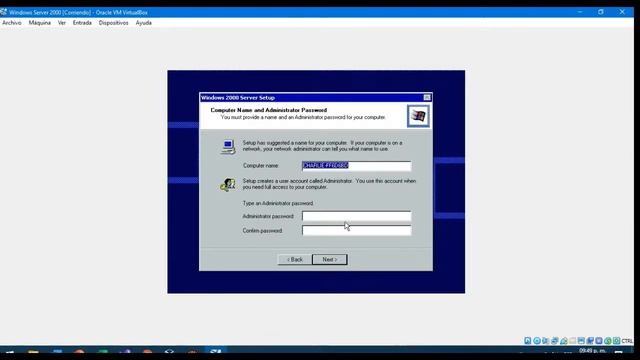Click the 'Administrator password:' label
Viewport: 640px width, 360px height.
coord(268,216)
